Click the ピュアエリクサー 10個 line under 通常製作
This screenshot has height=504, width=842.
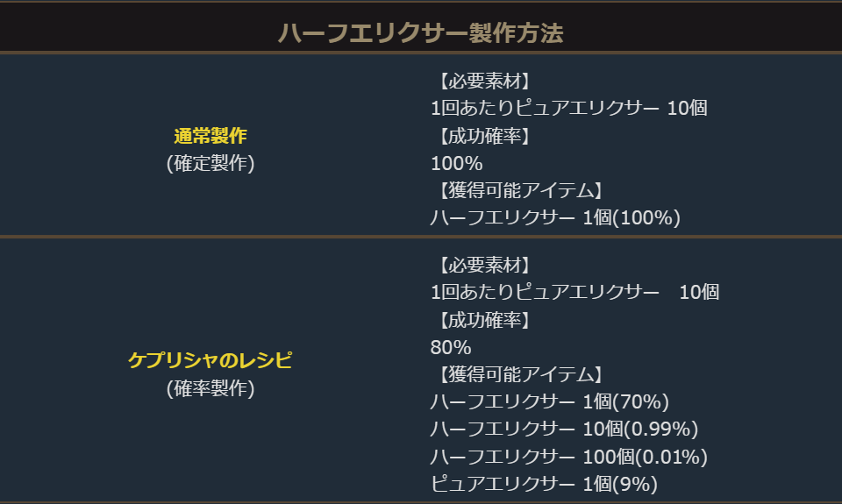coord(568,109)
